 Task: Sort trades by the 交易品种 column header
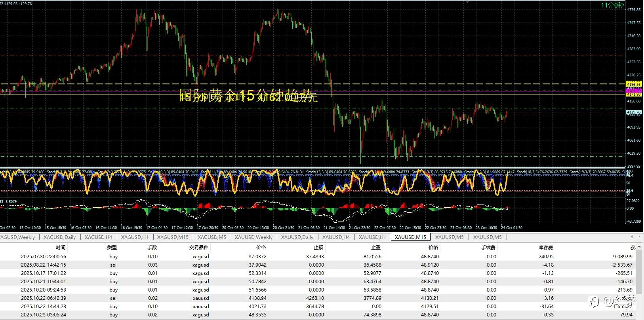(x=199, y=247)
